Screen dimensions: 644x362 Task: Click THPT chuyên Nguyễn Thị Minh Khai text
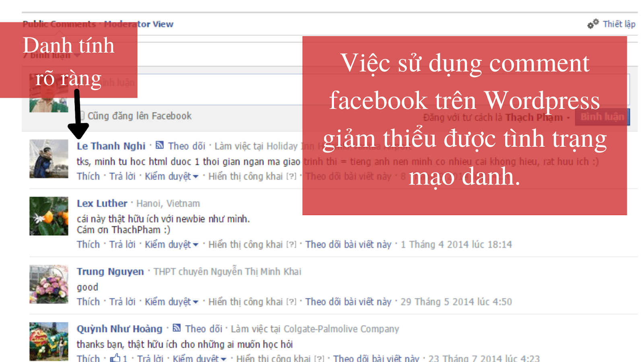coord(227,272)
